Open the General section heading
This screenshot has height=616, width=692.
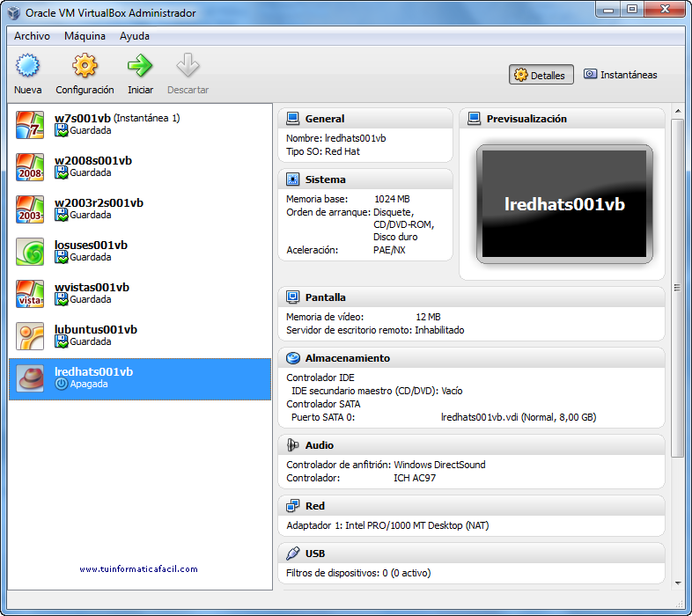325,119
